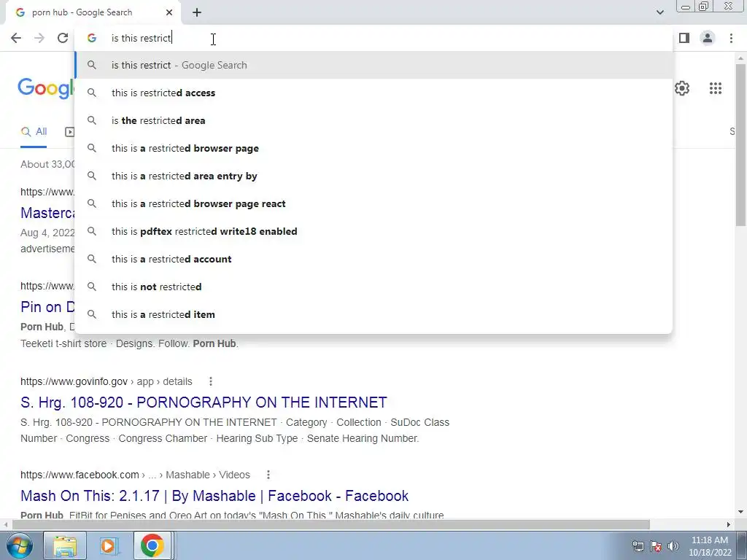Click the facebook.com result URL
747x560 pixels.
[x=135, y=475]
